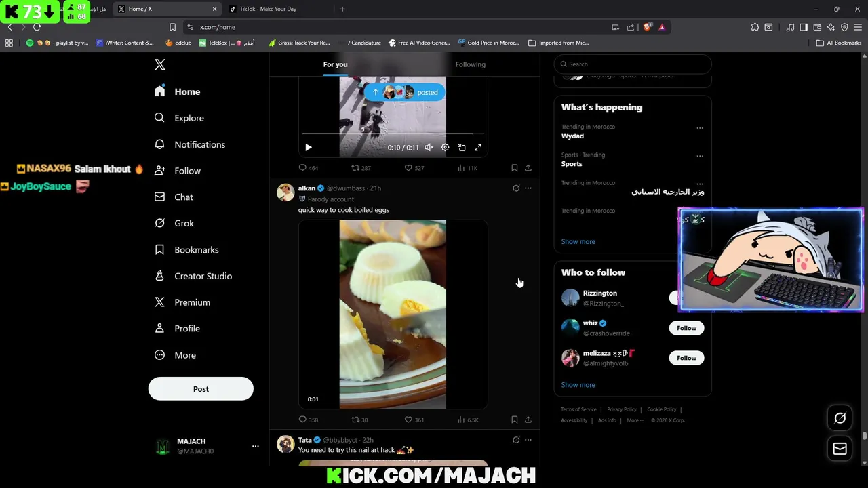Repost the post with 287 reposts
Image resolution: width=868 pixels, height=488 pixels.
[x=361, y=168]
